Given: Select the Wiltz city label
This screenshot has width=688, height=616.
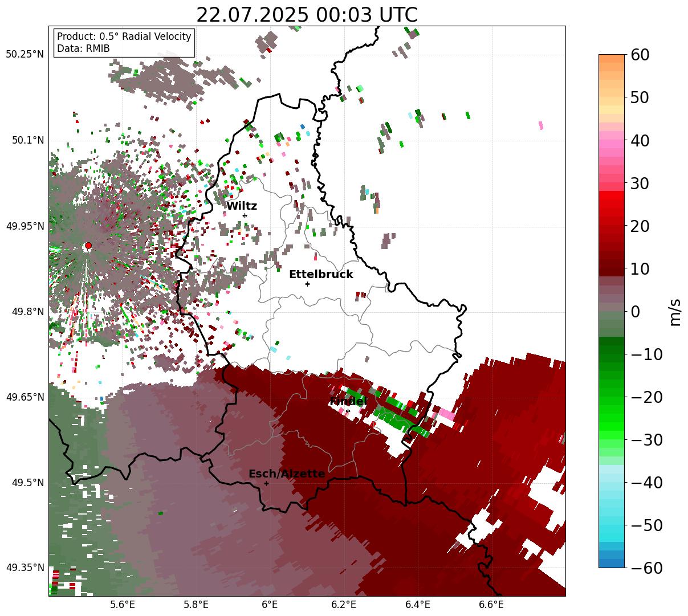Looking at the screenshot, I should point(242,206).
